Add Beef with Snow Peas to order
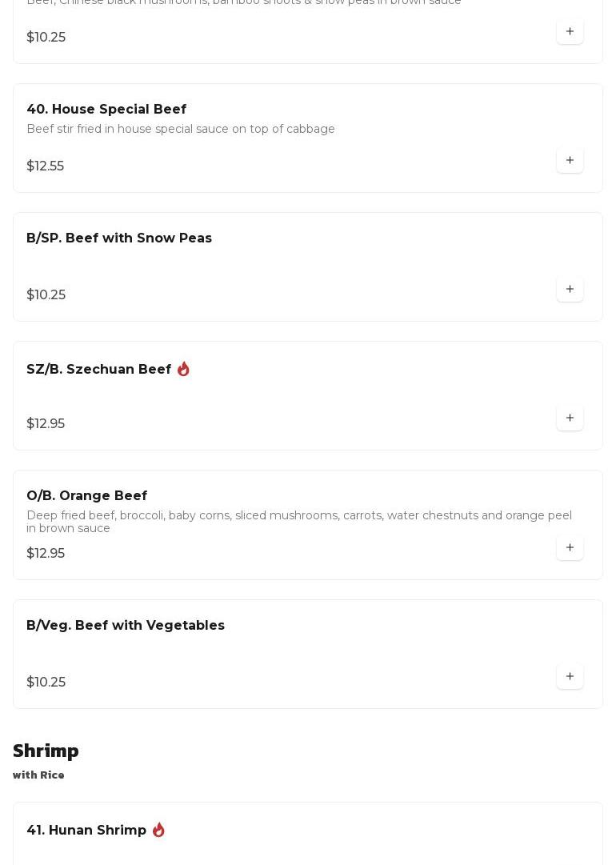 [570, 289]
